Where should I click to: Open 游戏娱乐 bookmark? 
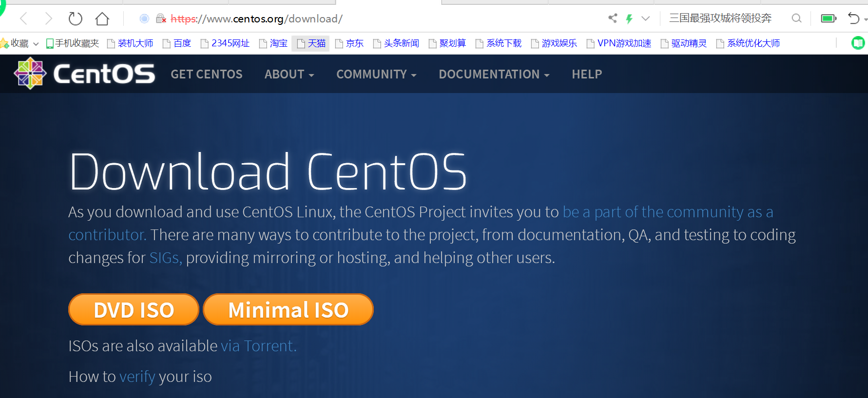tap(554, 43)
